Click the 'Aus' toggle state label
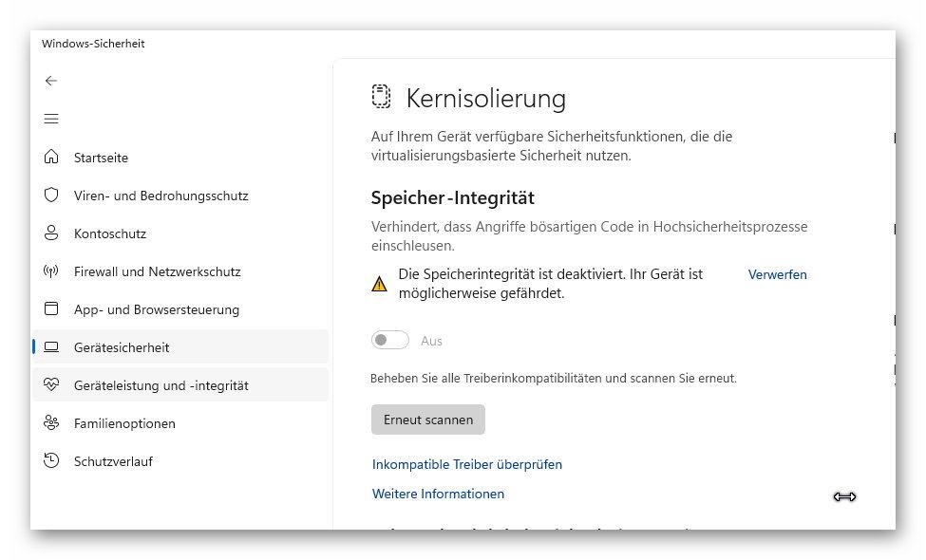 pyautogui.click(x=432, y=341)
